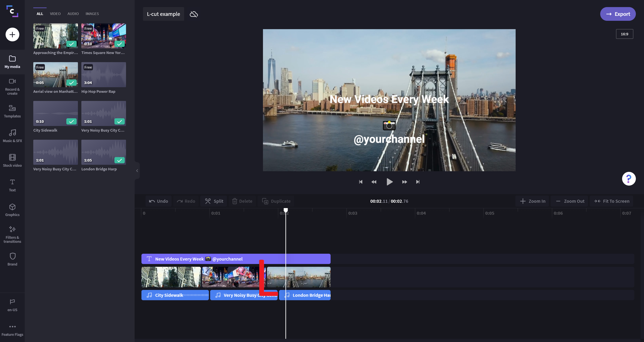Viewport: 644px width, 342px height.
Task: Switch to the IMAGES media tab
Action: pyautogui.click(x=92, y=14)
